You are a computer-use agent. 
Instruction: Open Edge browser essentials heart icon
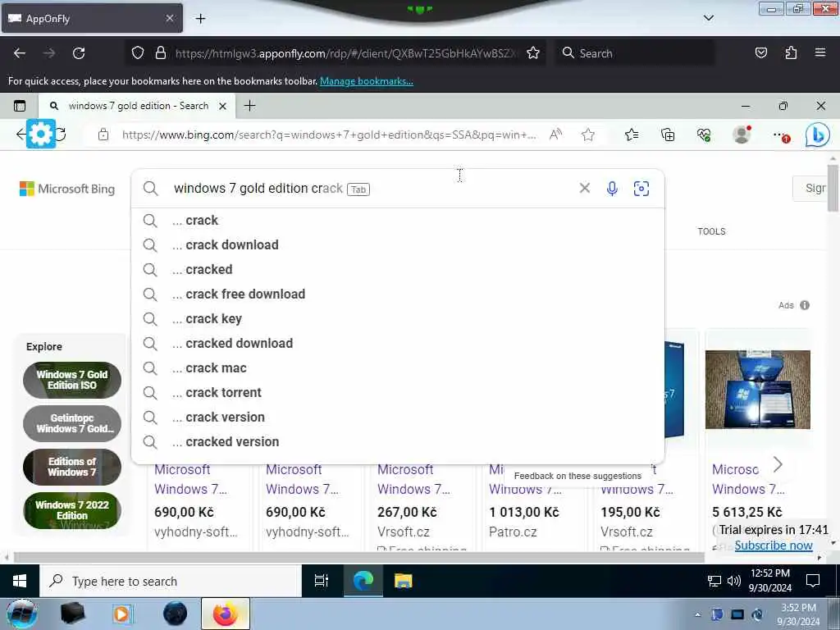tap(704, 135)
